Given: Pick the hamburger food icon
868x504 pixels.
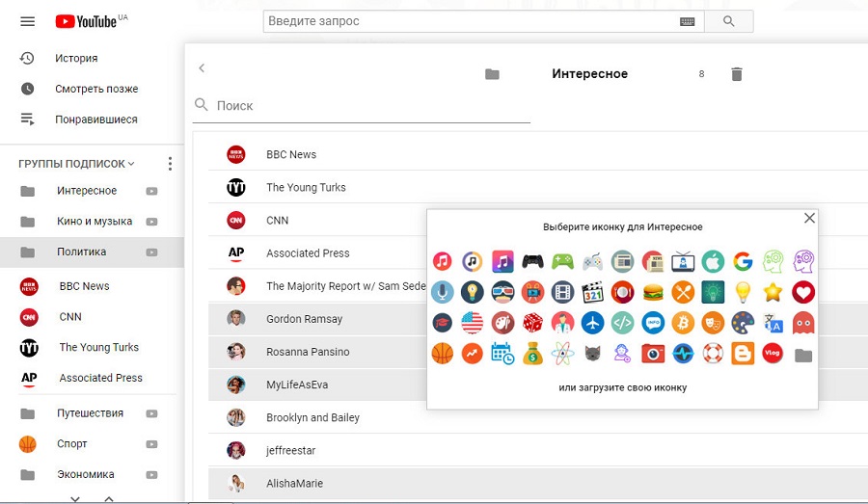Looking at the screenshot, I should coord(653,292).
